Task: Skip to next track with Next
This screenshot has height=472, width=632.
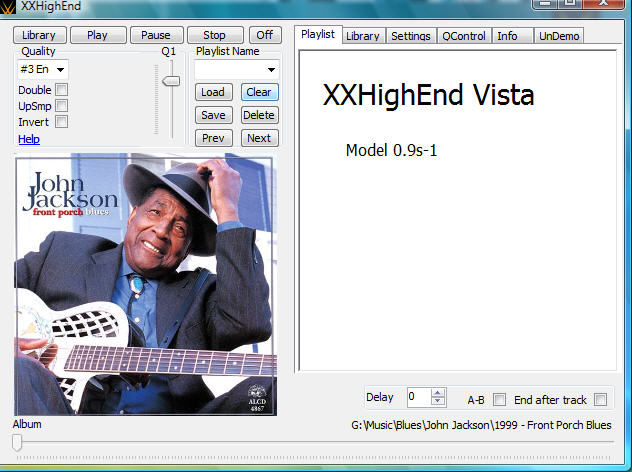Action: tap(259, 138)
